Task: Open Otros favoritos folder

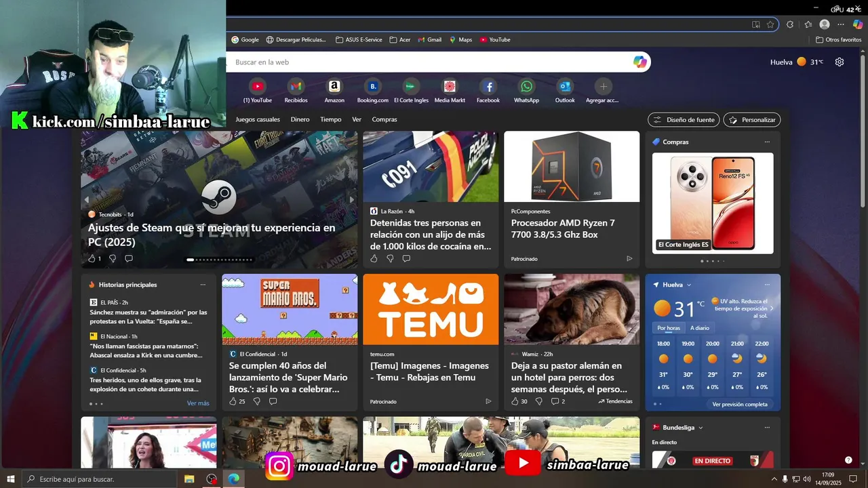Action: click(x=838, y=40)
